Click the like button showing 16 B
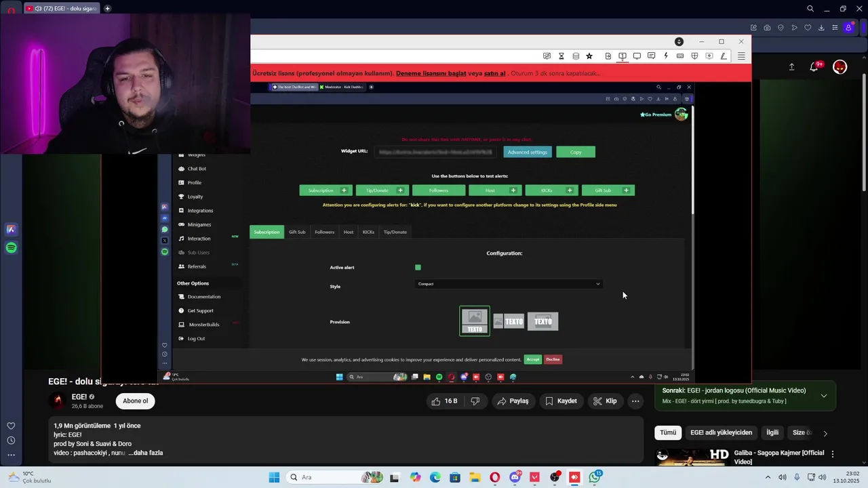Image resolution: width=868 pixels, height=488 pixels. coord(444,401)
